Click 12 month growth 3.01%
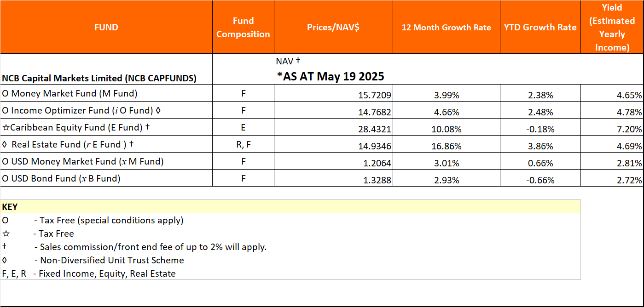 click(x=446, y=164)
